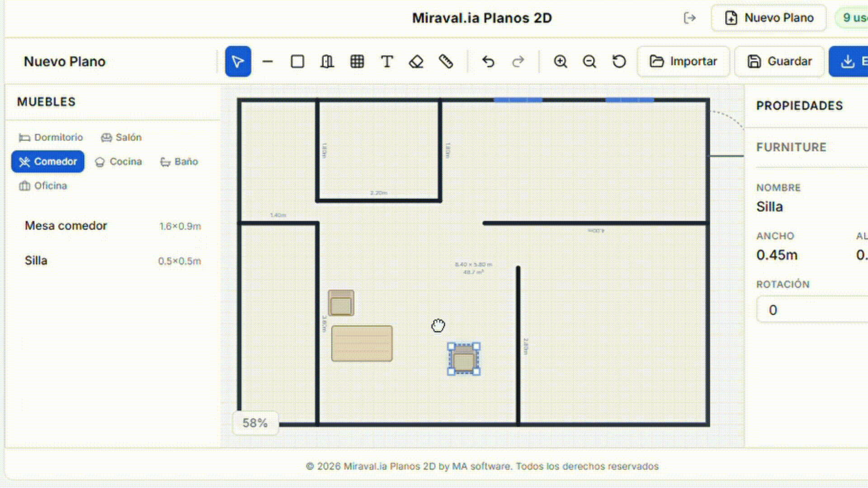Activate the window grid tool
The width and height of the screenshot is (868, 488).
click(357, 61)
